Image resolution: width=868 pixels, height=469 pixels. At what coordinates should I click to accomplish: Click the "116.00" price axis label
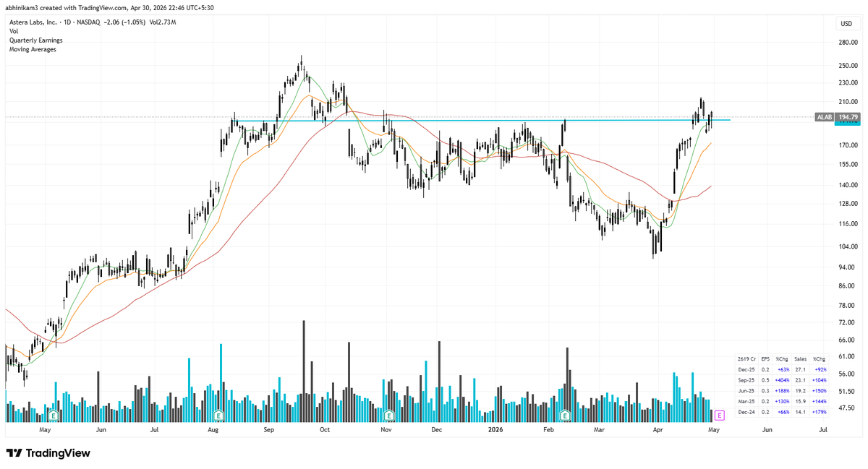pos(848,224)
